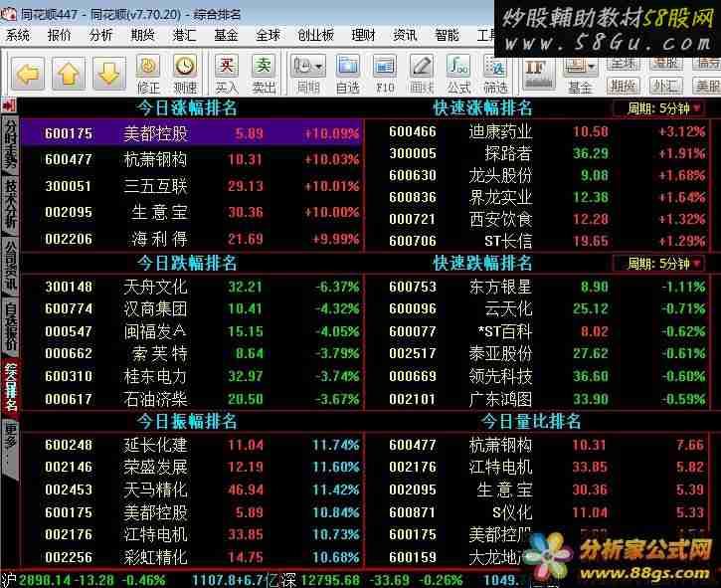Click the back arrow toolbar icon
721x588 pixels.
tap(28, 74)
